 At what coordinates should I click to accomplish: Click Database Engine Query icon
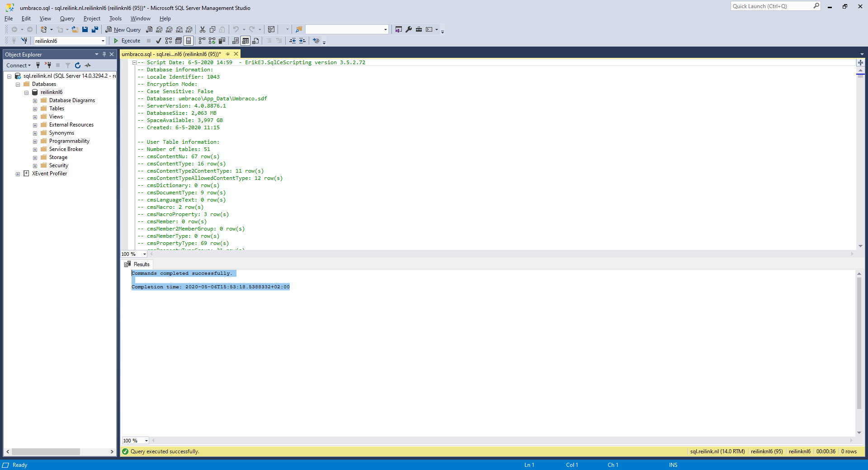149,29
